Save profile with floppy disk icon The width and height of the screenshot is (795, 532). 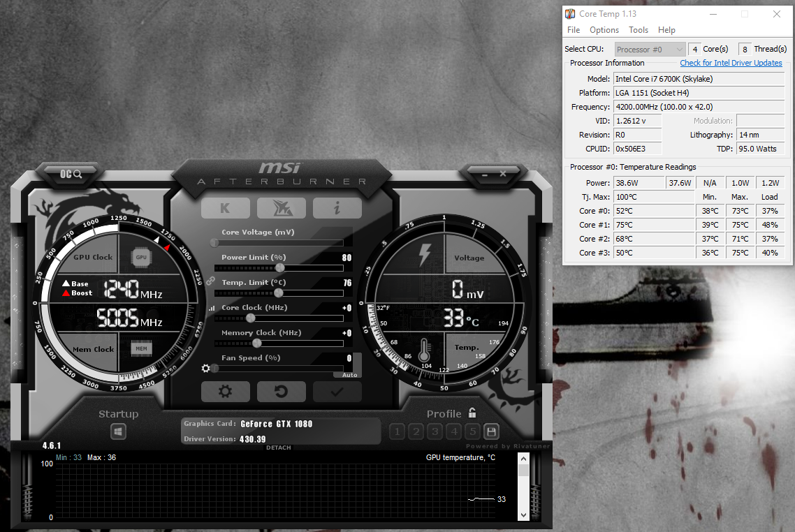(x=491, y=431)
